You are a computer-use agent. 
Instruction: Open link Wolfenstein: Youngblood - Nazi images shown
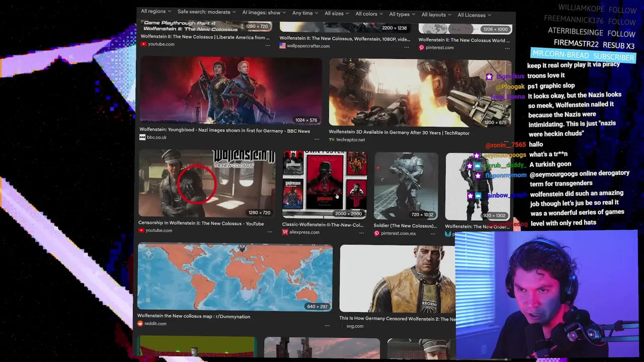click(224, 131)
